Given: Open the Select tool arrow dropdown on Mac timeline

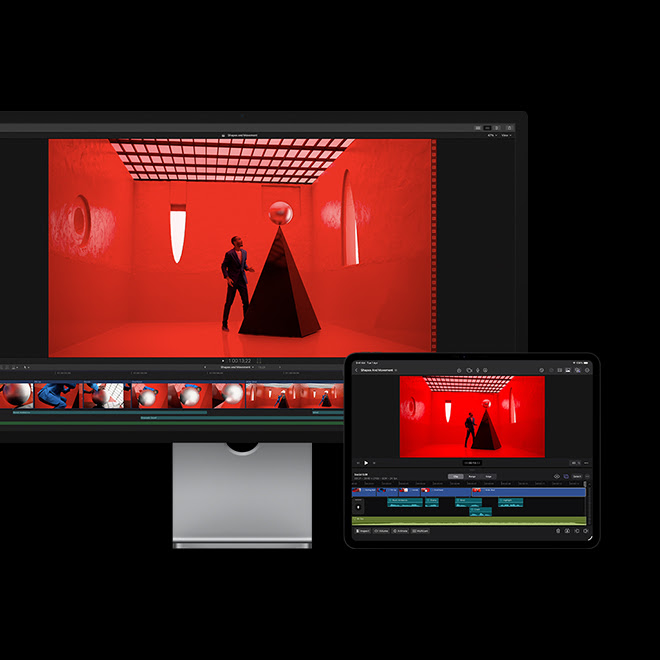Looking at the screenshot, I should coord(27,367).
